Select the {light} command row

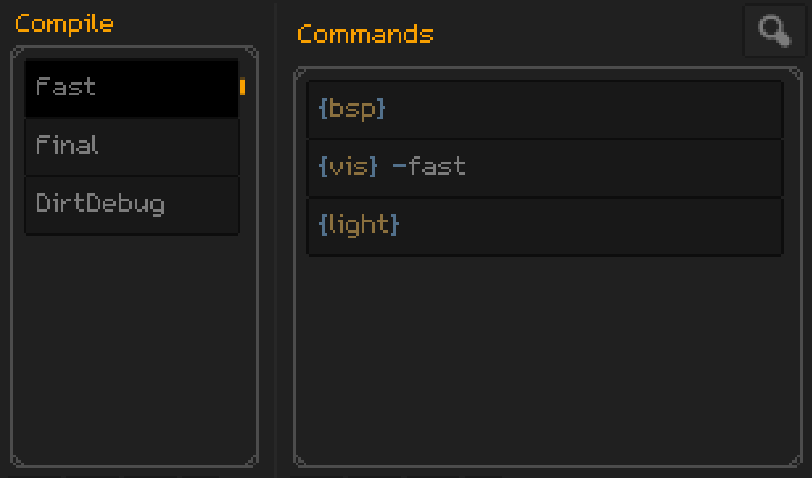[544, 226]
